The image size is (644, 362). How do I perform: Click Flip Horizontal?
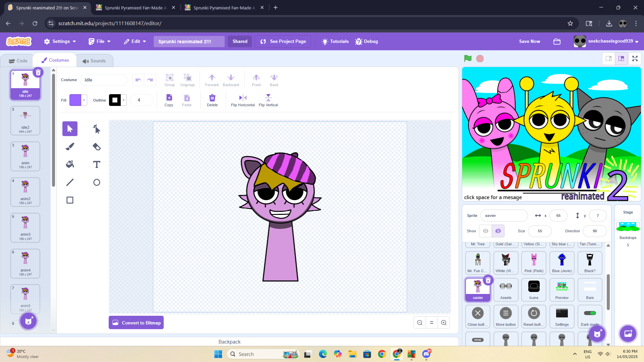click(x=243, y=100)
